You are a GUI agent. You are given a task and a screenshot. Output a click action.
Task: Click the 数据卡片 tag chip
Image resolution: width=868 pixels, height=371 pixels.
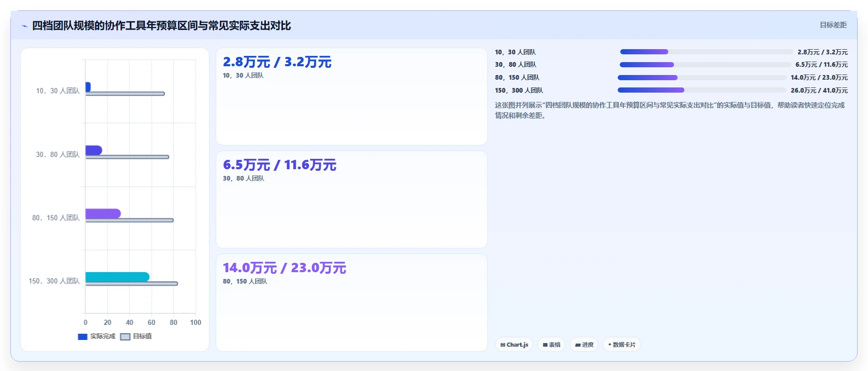coord(622,345)
